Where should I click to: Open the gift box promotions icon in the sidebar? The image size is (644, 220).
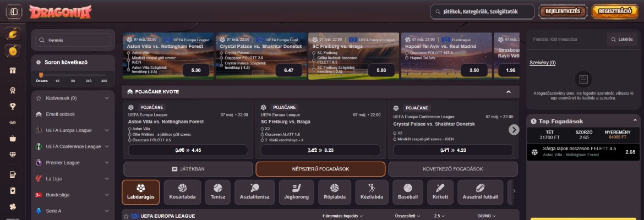coord(13,70)
